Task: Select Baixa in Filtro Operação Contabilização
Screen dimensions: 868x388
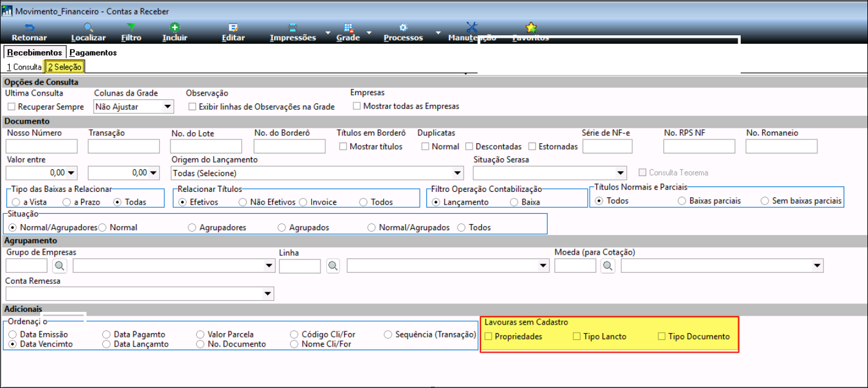Action: 514,202
